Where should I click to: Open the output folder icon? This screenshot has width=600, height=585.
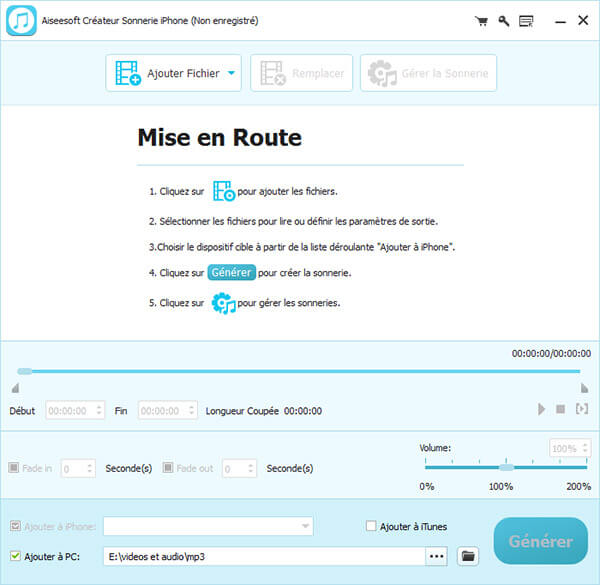pyautogui.click(x=468, y=556)
